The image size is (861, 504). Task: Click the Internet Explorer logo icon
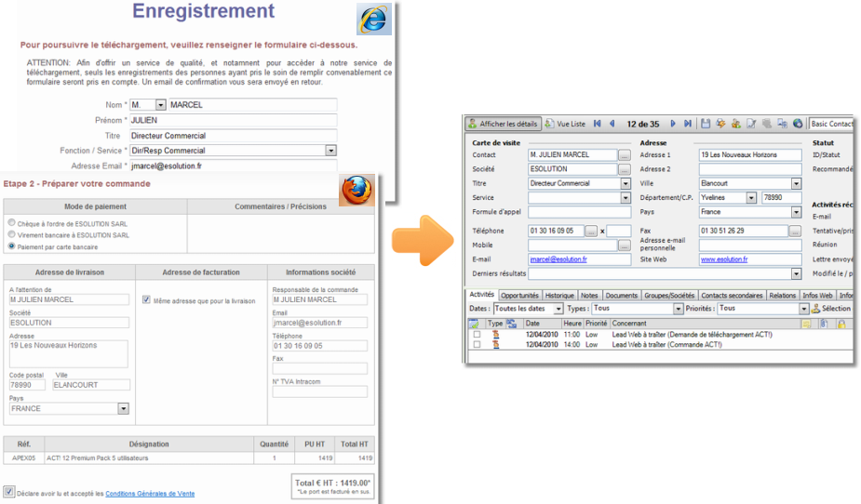pos(374,20)
